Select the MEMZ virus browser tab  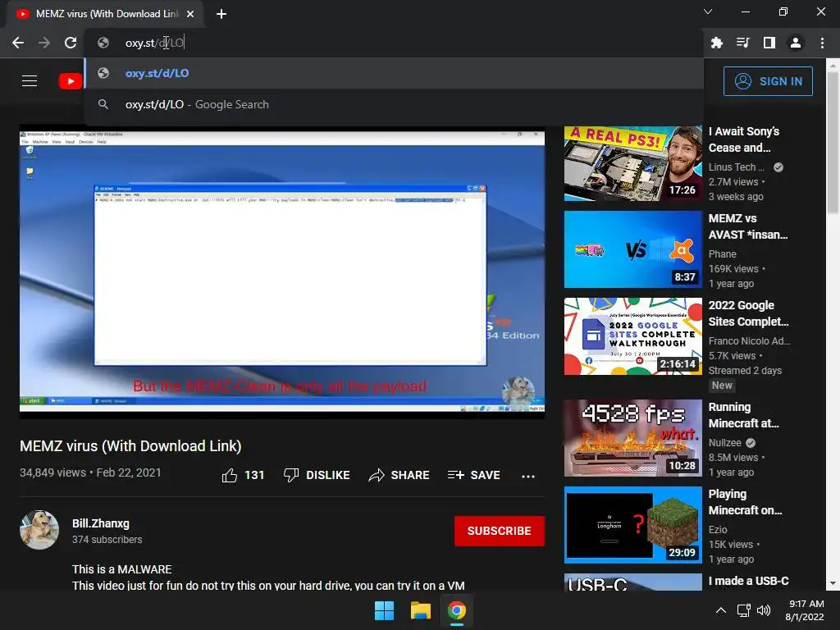[x=106, y=14]
